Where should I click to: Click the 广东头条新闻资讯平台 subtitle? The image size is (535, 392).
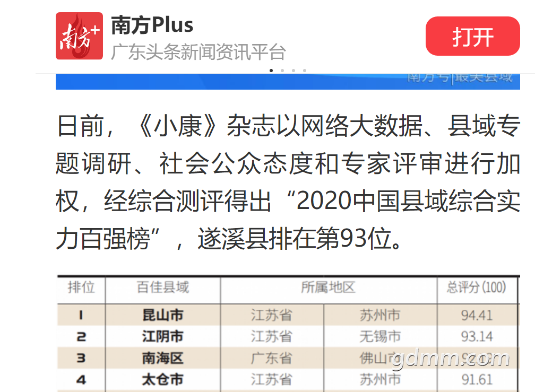198,52
